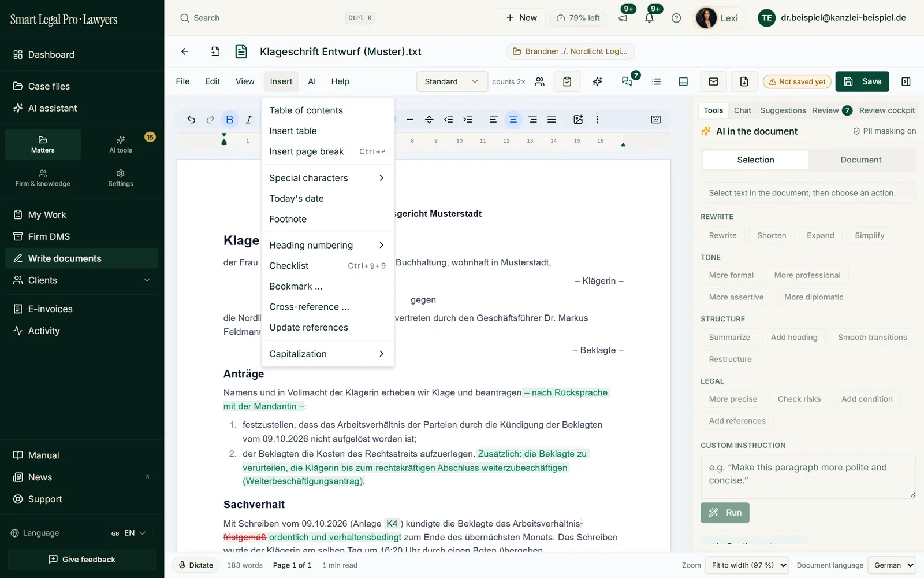Viewport: 924px width, 578px height.
Task: Start Dictate in status bar
Action: coord(196,565)
